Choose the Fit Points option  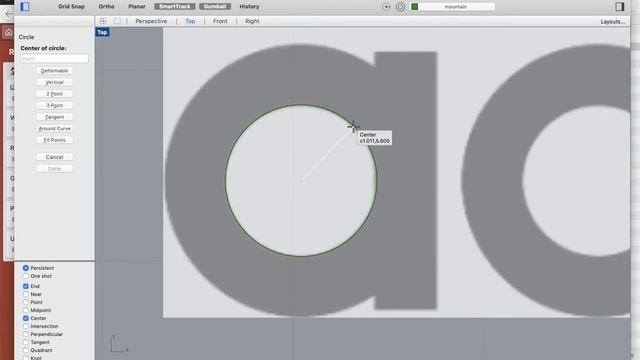pyautogui.click(x=54, y=140)
